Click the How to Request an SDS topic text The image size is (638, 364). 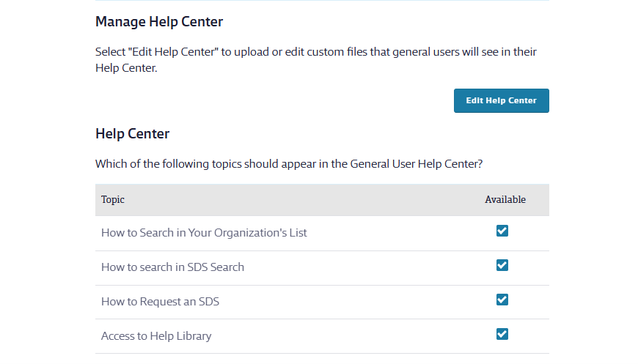tap(160, 302)
